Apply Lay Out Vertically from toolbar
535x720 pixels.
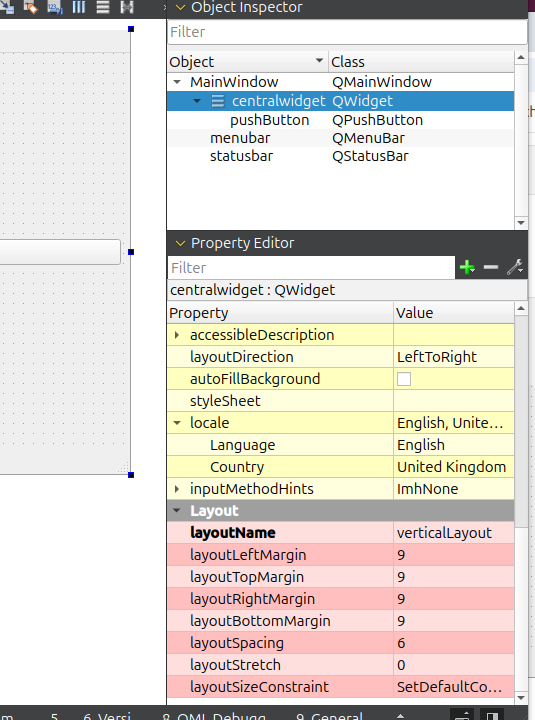pyautogui.click(x=102, y=7)
